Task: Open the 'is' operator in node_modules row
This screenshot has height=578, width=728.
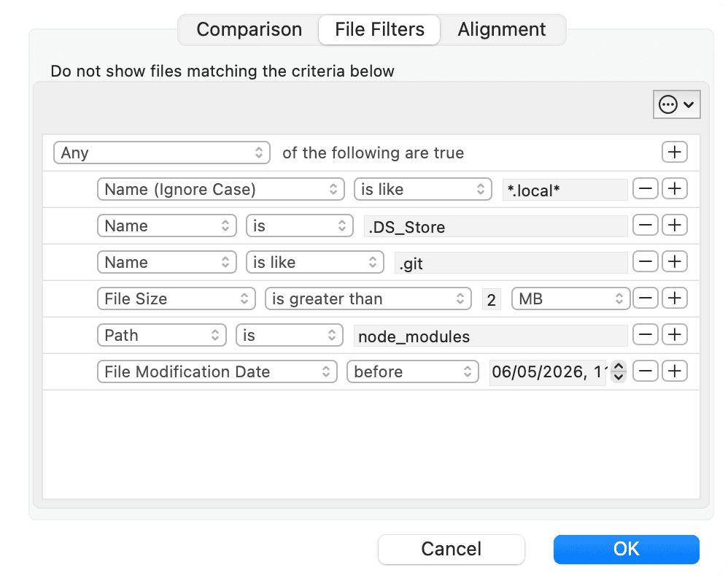Action: click(290, 336)
